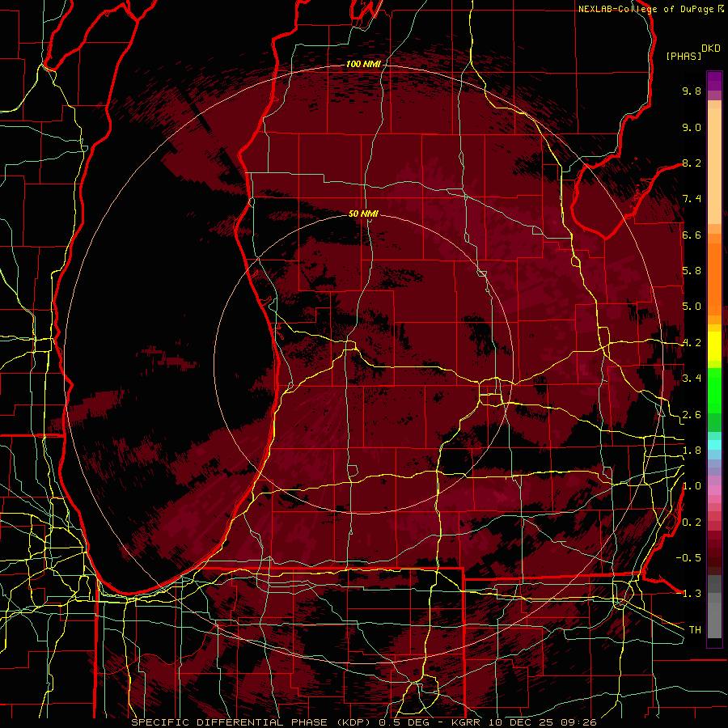The width and height of the screenshot is (728, 728).
Task: Click the 'NEXLAB-College of DuPage' credit text
Action: pos(647,9)
